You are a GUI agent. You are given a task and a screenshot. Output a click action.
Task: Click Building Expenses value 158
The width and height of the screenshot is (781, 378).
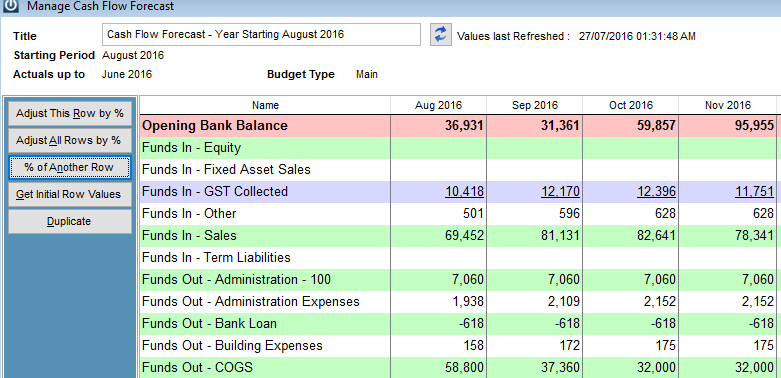(x=473, y=346)
